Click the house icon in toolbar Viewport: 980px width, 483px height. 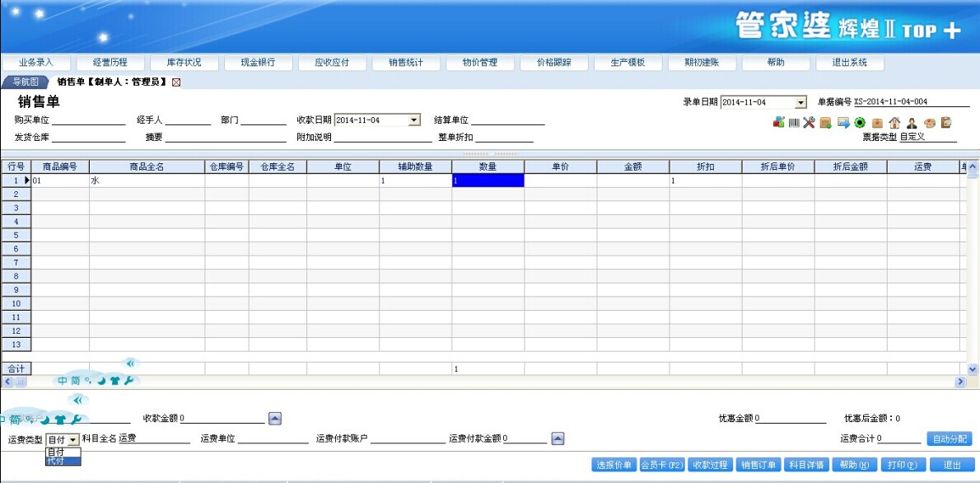(894, 123)
